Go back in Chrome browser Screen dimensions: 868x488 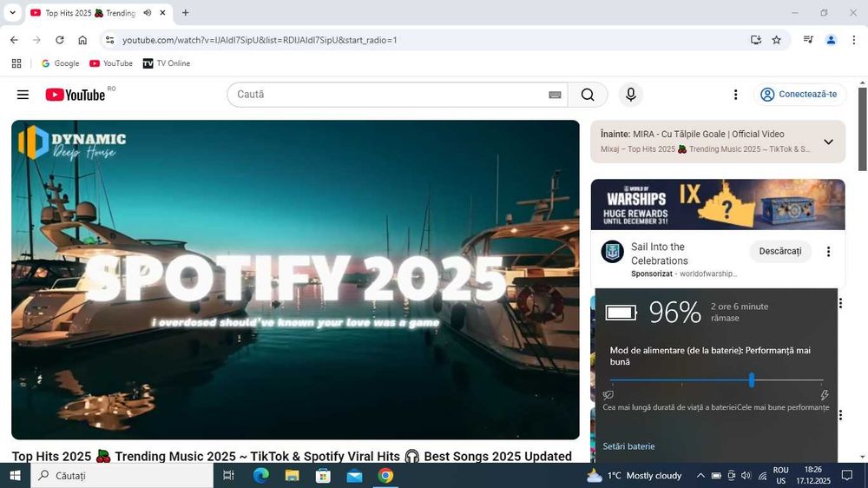tap(15, 40)
